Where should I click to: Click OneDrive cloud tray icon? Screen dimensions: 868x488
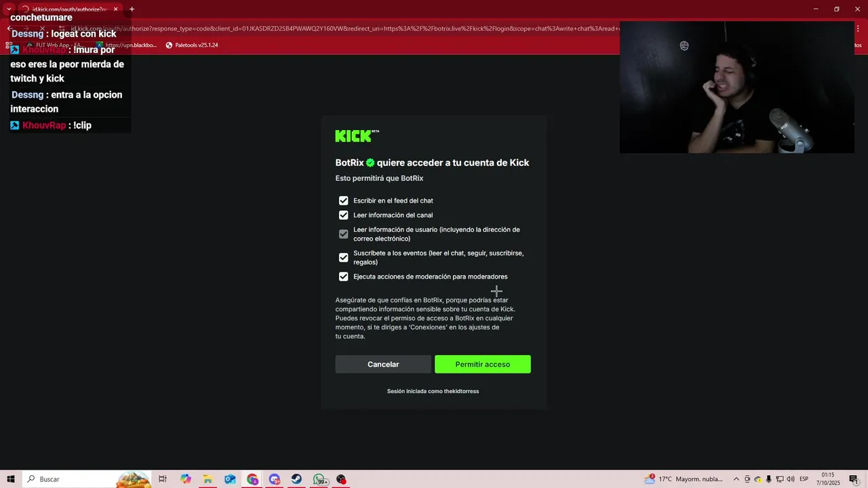pos(758,479)
